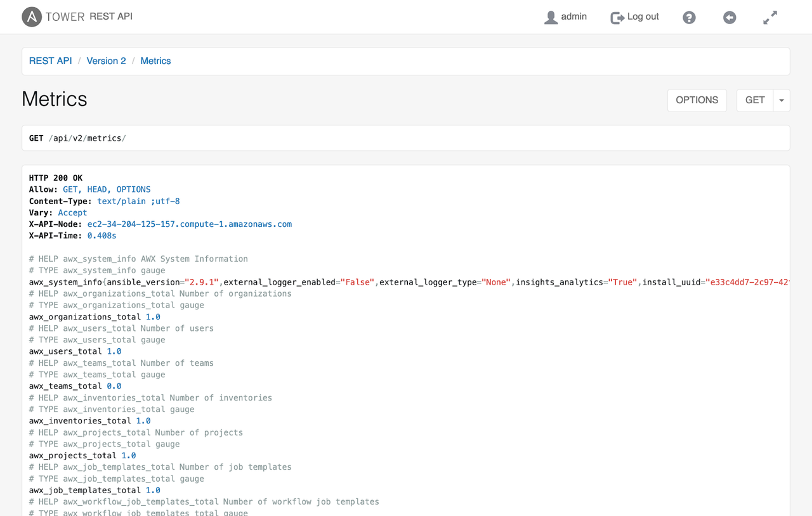
Task: Toggle fullscreen with the expand arrows icon
Action: (769, 17)
